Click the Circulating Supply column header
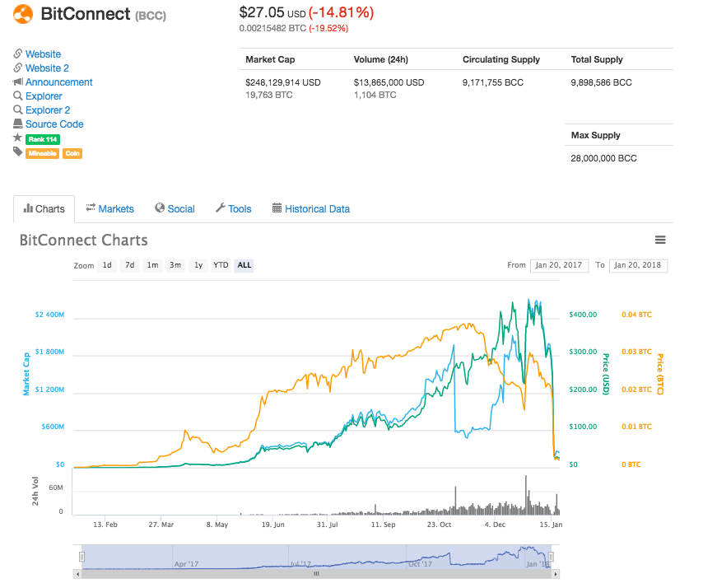The image size is (703, 588). click(501, 59)
